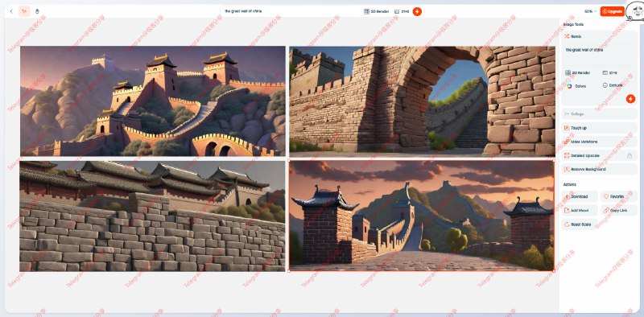Click the orange generate bolt in top bar
This screenshot has height=317, width=644.
click(x=417, y=11)
